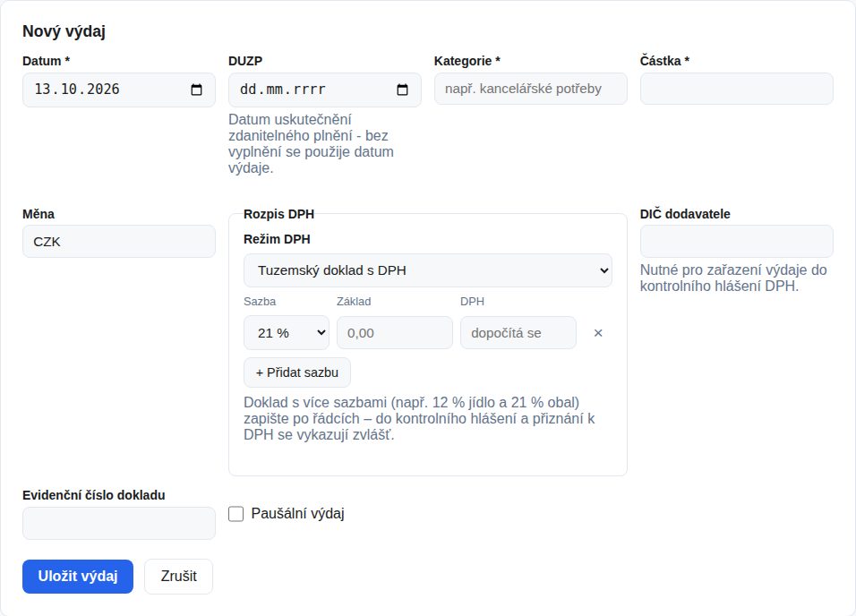Focus the Základ amount field
The image size is (856, 616).
click(395, 332)
